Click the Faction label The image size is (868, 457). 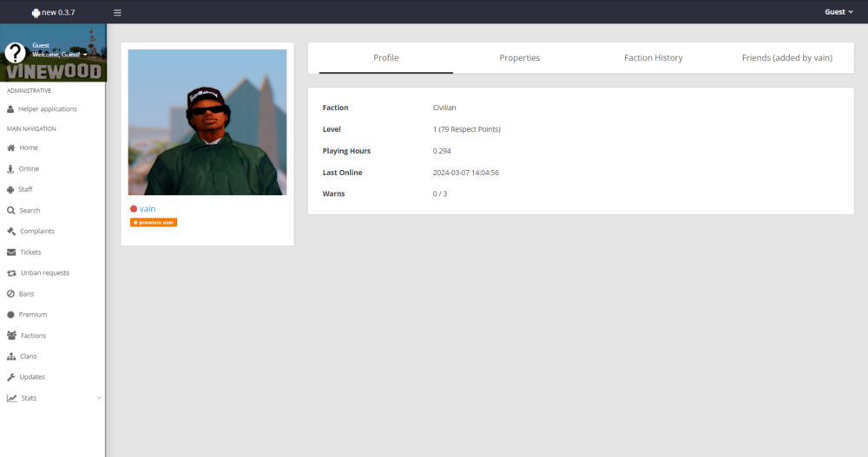(x=335, y=108)
